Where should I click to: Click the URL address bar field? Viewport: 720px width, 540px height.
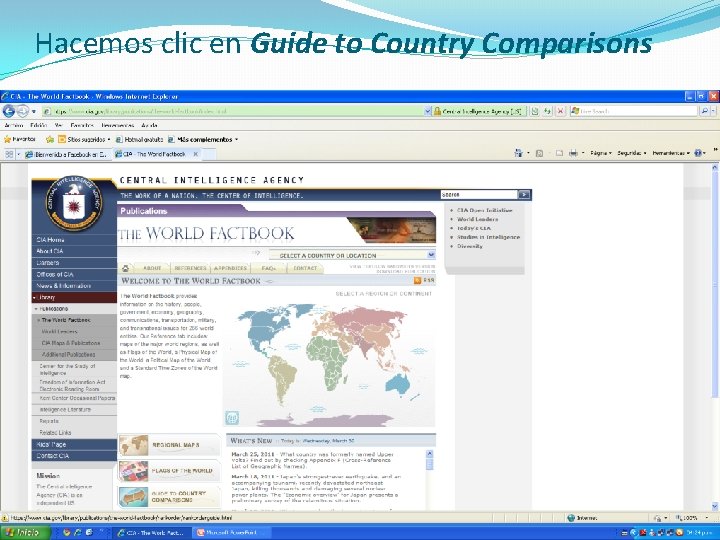click(232, 111)
